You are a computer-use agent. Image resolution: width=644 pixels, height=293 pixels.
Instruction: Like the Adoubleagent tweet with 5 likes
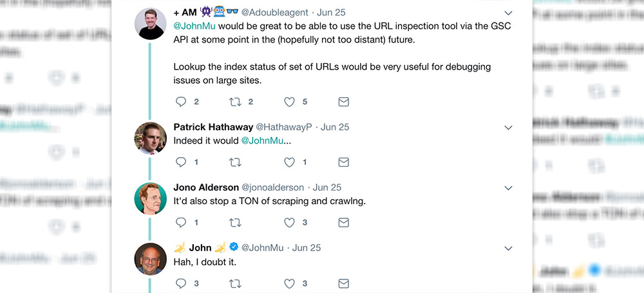290,102
